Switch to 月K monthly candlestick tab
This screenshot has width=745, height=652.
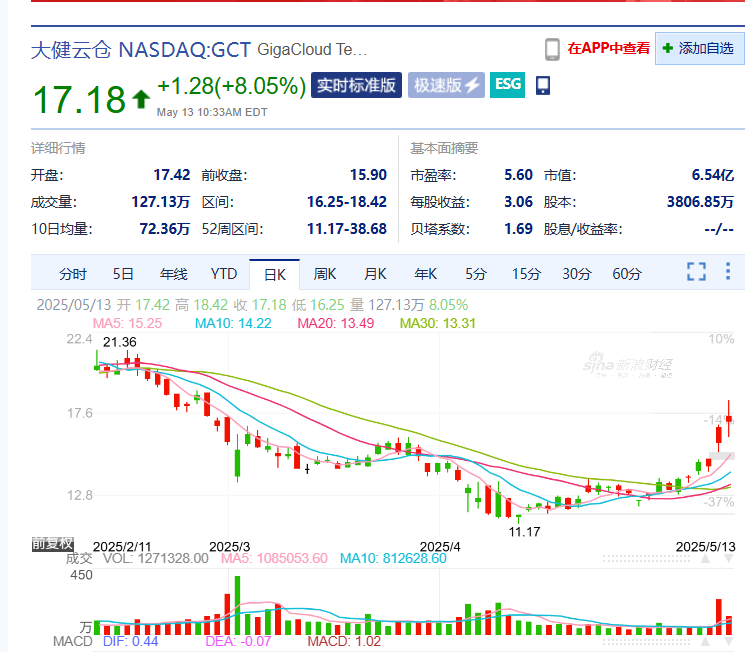pos(375,274)
